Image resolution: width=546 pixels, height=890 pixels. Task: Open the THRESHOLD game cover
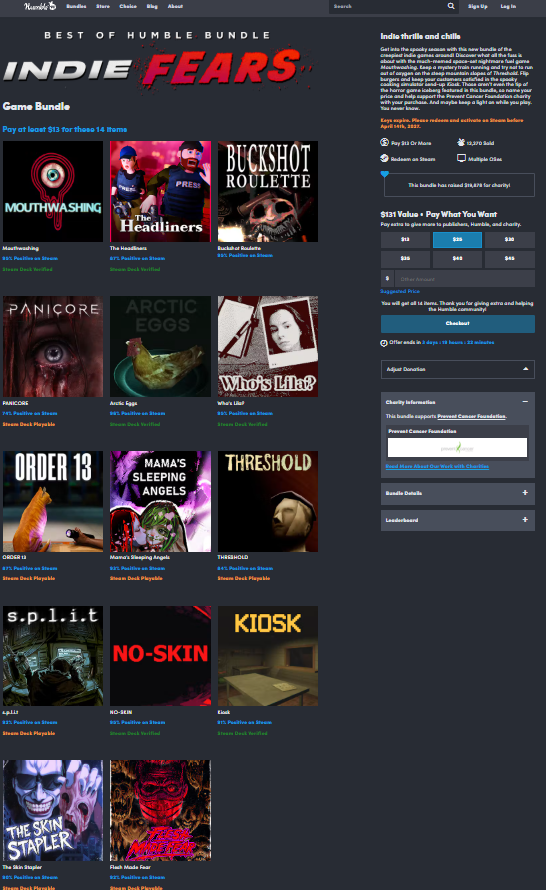point(268,502)
